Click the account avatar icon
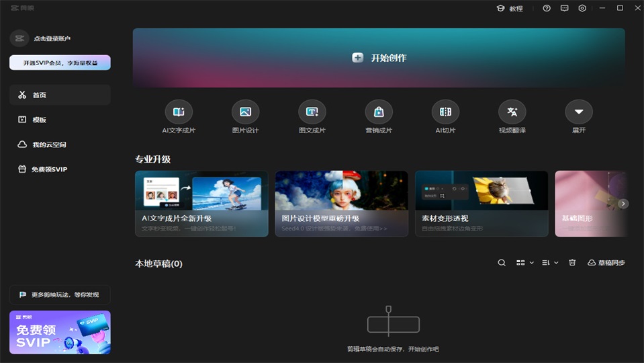The height and width of the screenshot is (363, 644). click(x=19, y=38)
